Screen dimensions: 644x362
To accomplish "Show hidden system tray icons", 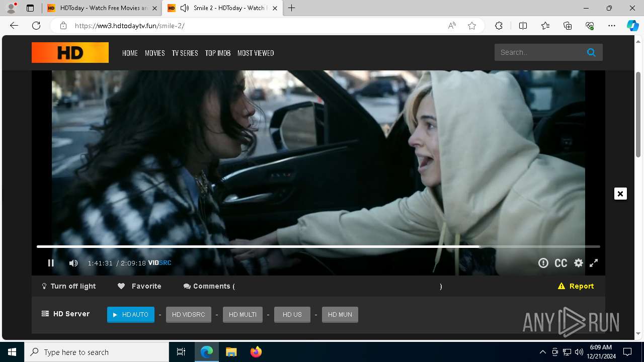I will coord(542,352).
